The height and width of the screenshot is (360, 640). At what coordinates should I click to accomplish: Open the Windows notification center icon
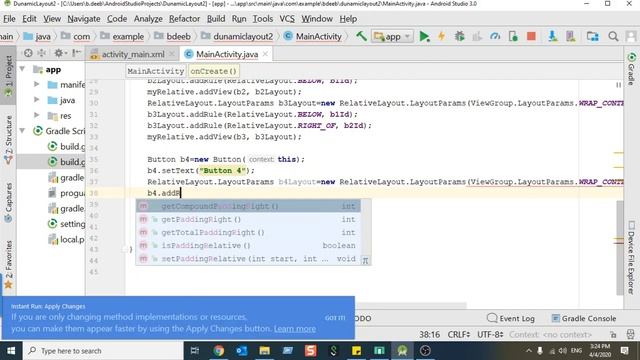(x=624, y=351)
